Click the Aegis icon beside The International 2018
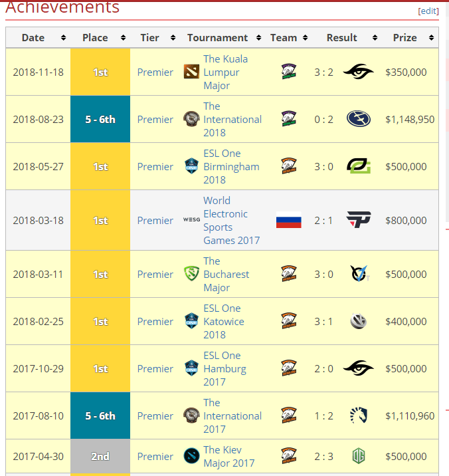This screenshot has height=476, width=449. pos(191,119)
